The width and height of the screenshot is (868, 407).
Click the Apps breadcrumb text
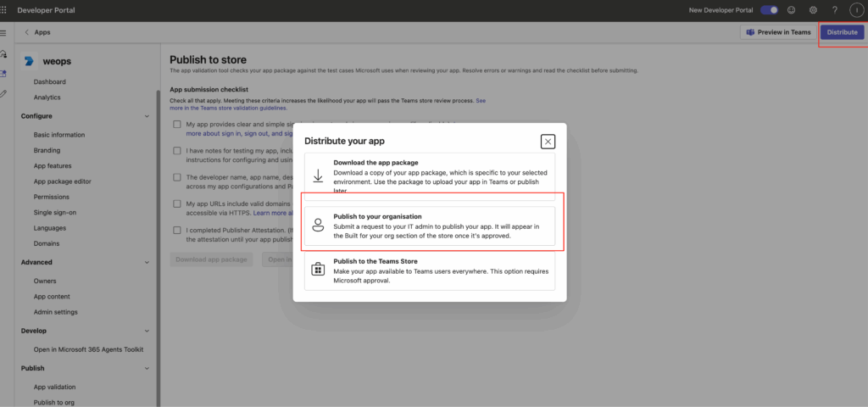tap(42, 32)
